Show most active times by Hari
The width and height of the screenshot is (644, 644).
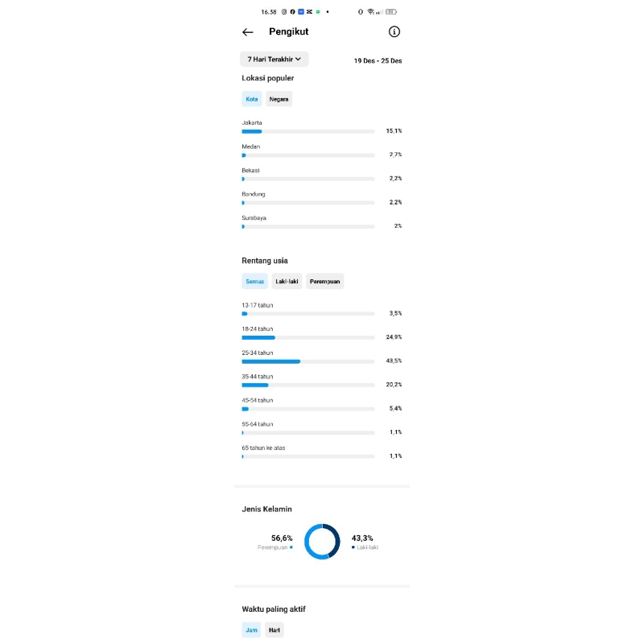point(275,630)
